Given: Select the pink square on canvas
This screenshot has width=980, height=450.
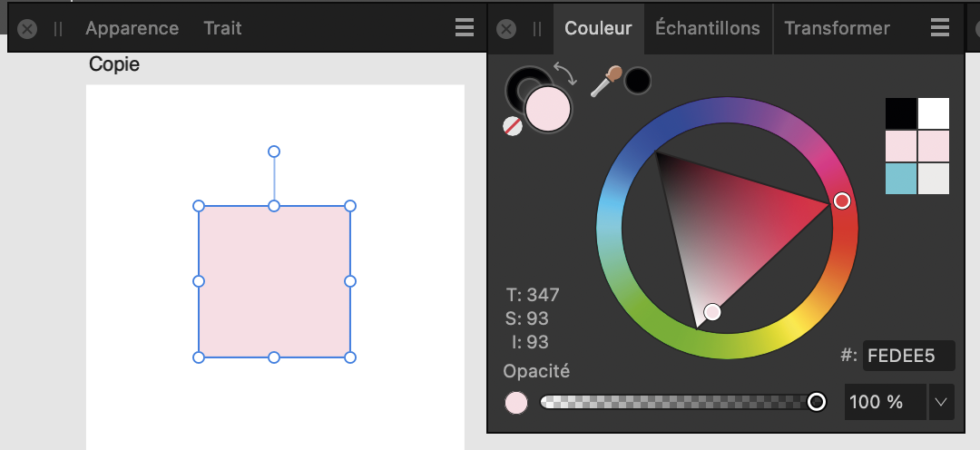Looking at the screenshot, I should click(274, 282).
